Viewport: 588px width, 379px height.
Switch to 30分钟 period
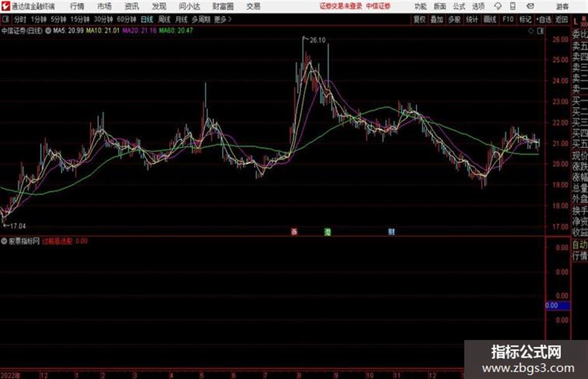pyautogui.click(x=103, y=19)
